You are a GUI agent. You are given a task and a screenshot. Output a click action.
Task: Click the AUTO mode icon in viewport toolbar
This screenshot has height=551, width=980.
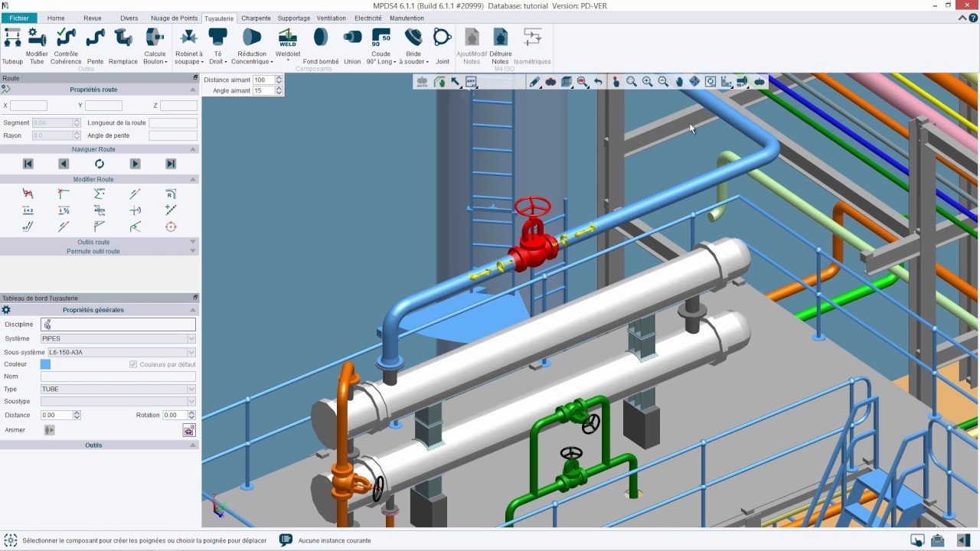tap(423, 82)
